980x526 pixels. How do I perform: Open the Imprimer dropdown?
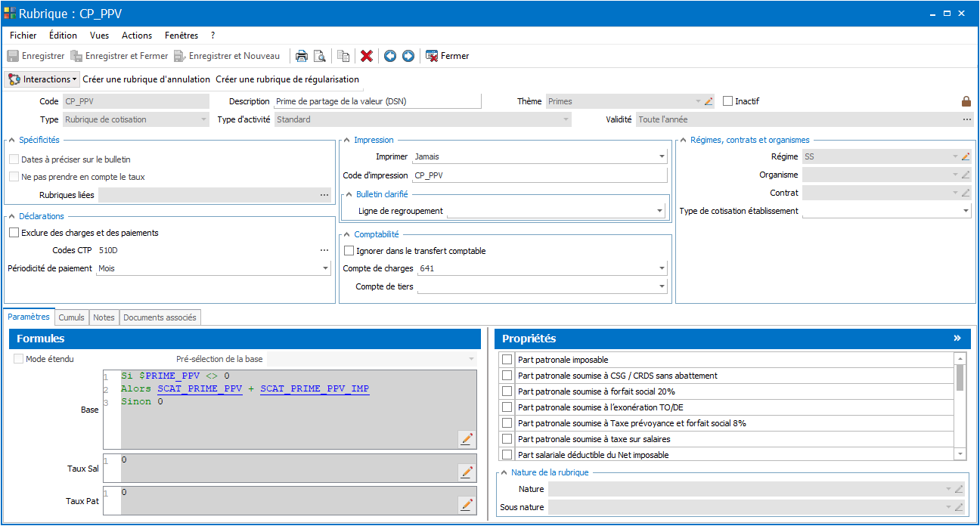pyautogui.click(x=662, y=156)
